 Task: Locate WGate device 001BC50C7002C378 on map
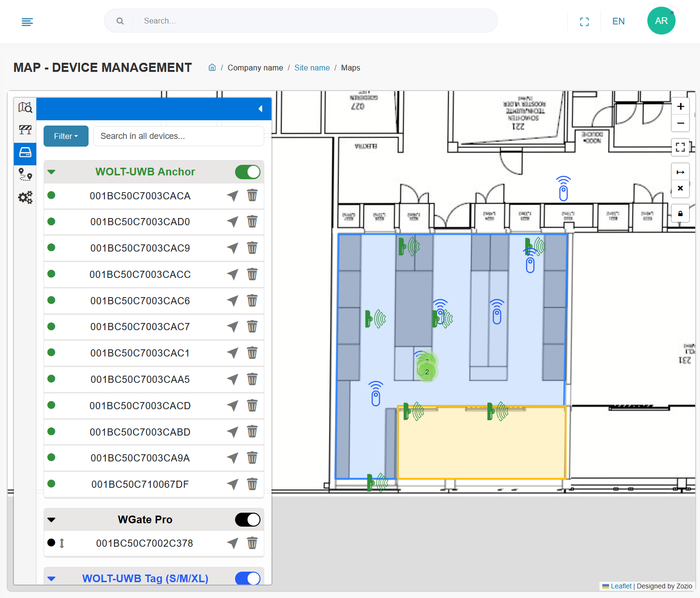233,543
